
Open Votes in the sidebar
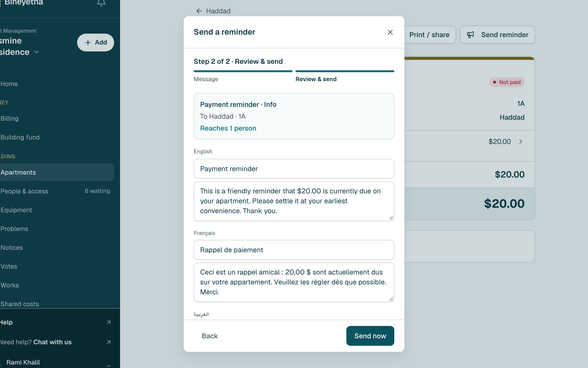click(x=57, y=266)
